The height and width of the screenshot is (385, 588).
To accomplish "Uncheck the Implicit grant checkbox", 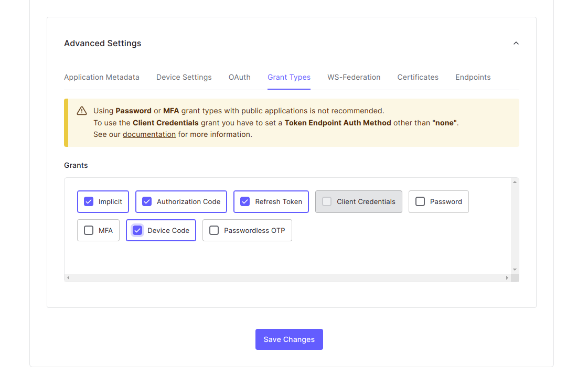I will 89,201.
